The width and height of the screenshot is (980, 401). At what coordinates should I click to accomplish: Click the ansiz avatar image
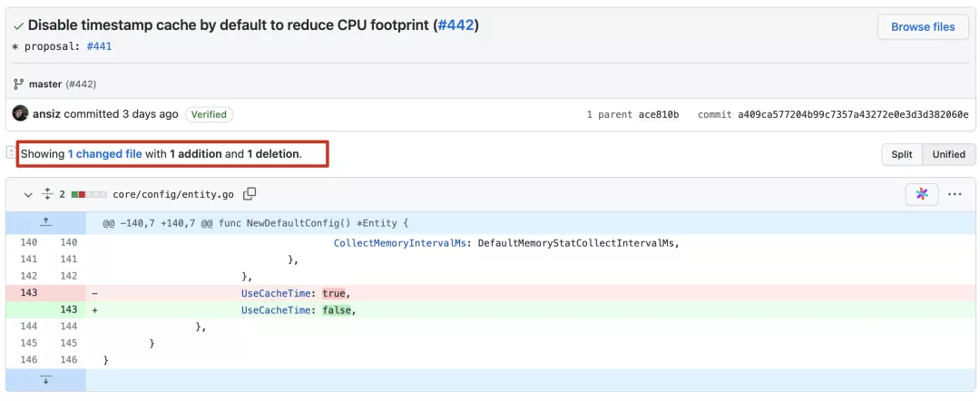(20, 113)
